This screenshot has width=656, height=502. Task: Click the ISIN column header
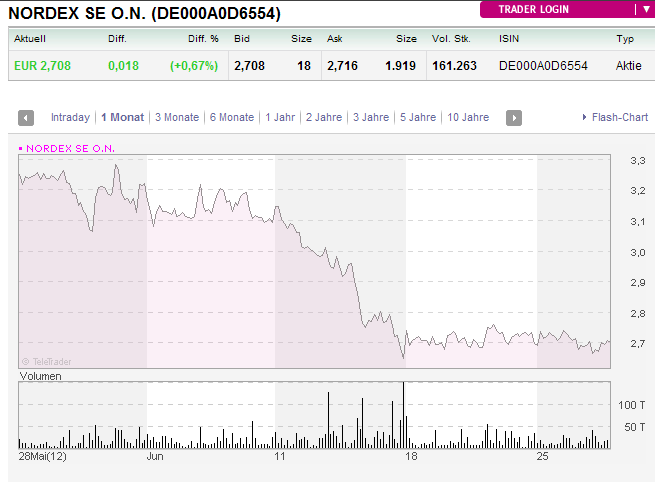point(509,39)
